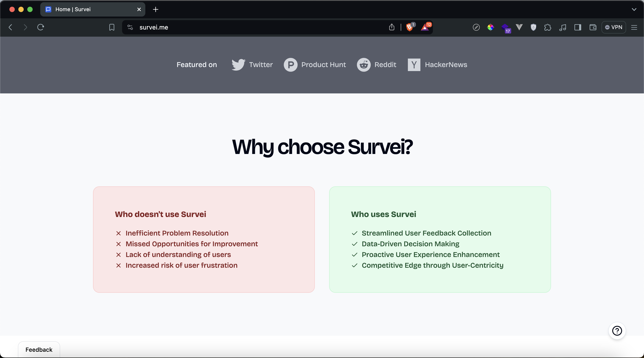
Task: Click the macOS yellow minimize window button
Action: (21, 9)
